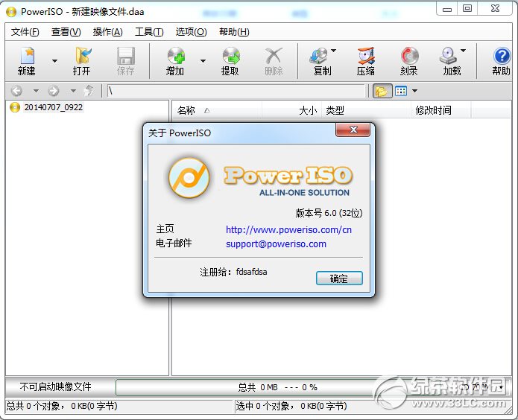Expand the 增加 dropdown arrow

click(203, 61)
